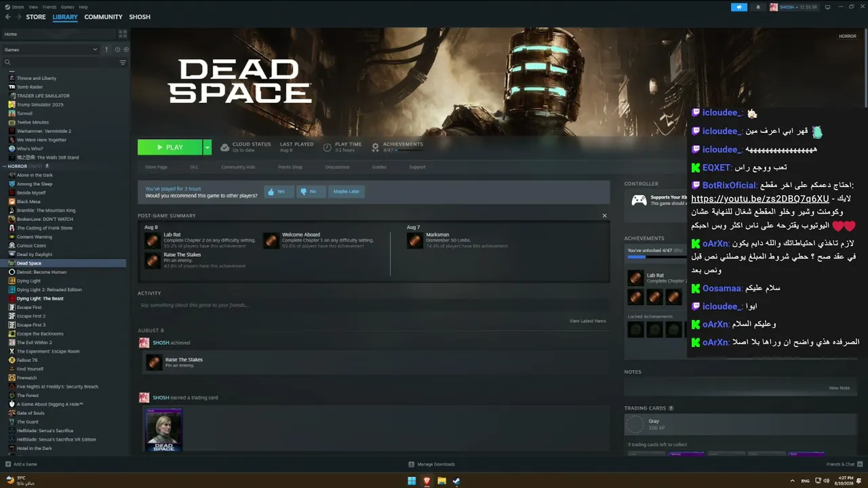Click the thumbs-down No recommend button

[311, 192]
